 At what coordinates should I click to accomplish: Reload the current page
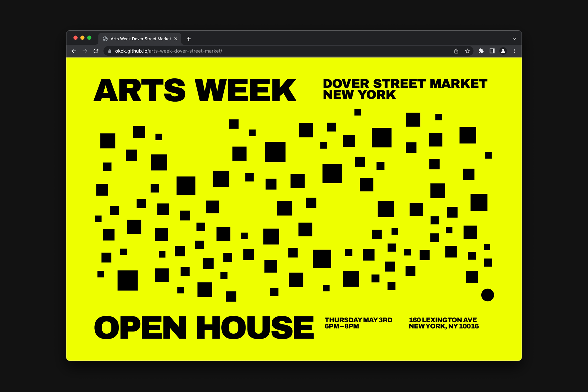[96, 51]
